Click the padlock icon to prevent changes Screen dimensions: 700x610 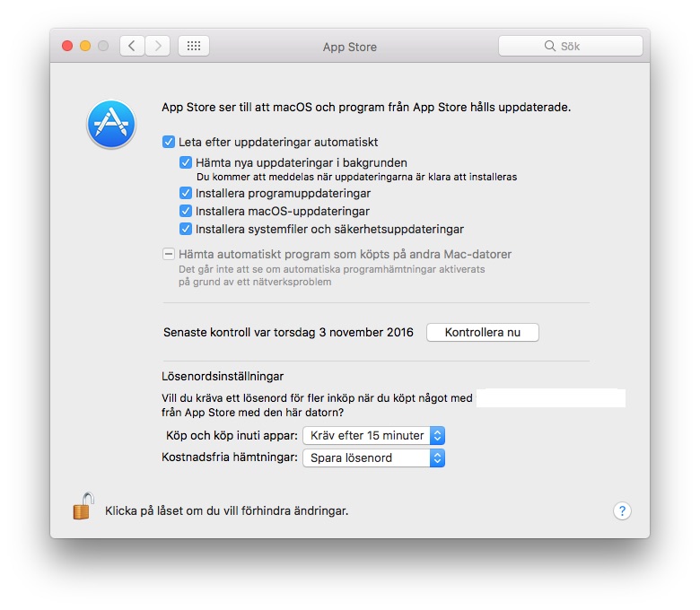click(x=83, y=506)
